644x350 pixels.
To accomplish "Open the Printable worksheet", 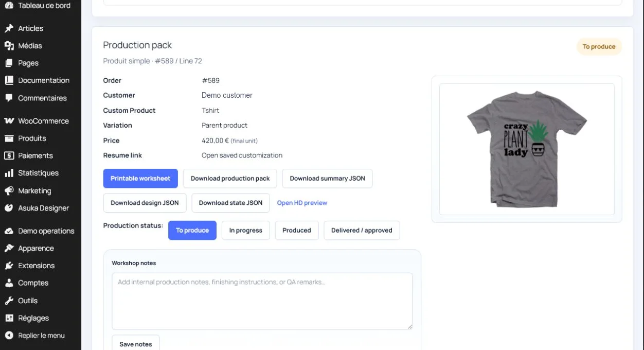I will 140,178.
